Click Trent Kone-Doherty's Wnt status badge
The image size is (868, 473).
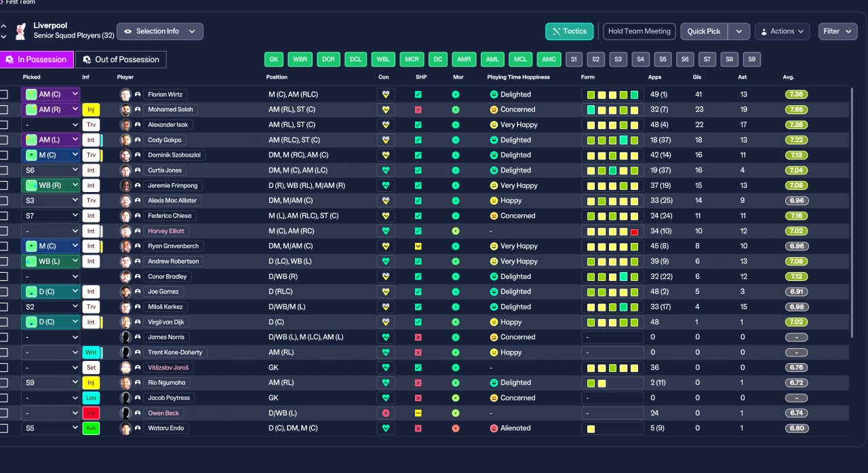pos(91,352)
